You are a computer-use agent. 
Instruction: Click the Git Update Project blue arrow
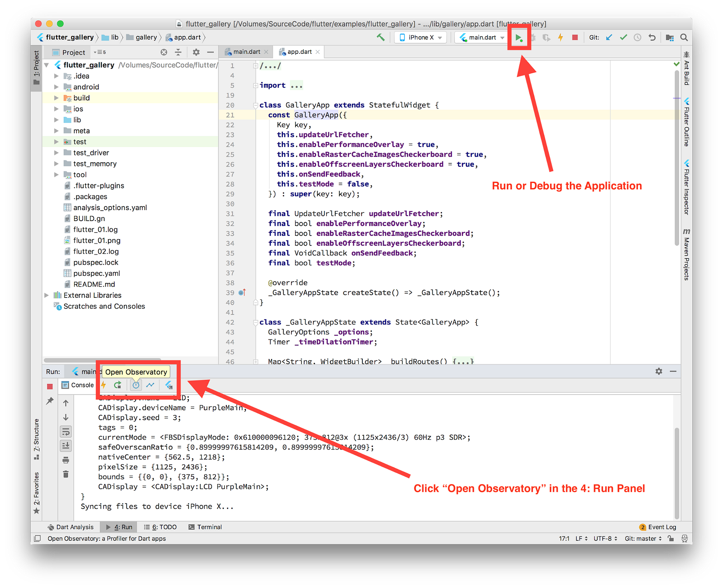[x=609, y=38]
